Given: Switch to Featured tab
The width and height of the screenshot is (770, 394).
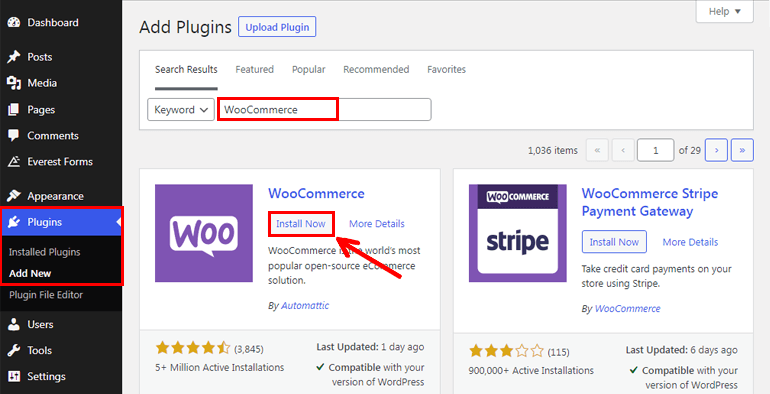Looking at the screenshot, I should (x=254, y=69).
